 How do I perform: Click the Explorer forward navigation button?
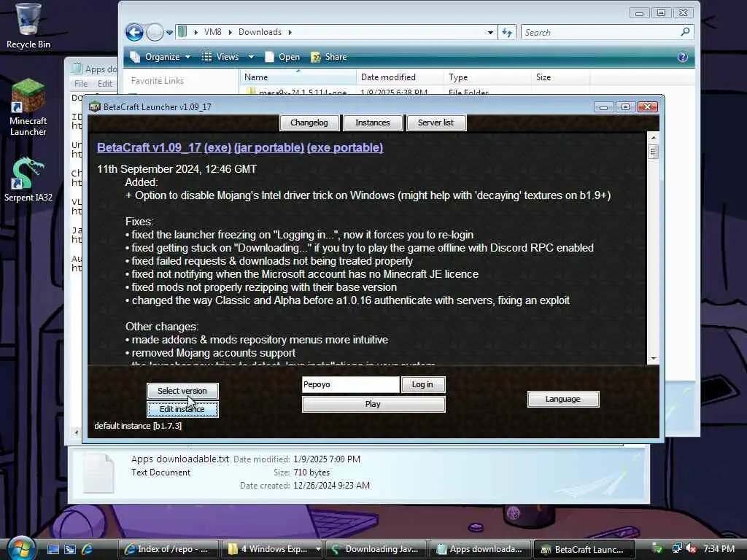click(x=155, y=32)
